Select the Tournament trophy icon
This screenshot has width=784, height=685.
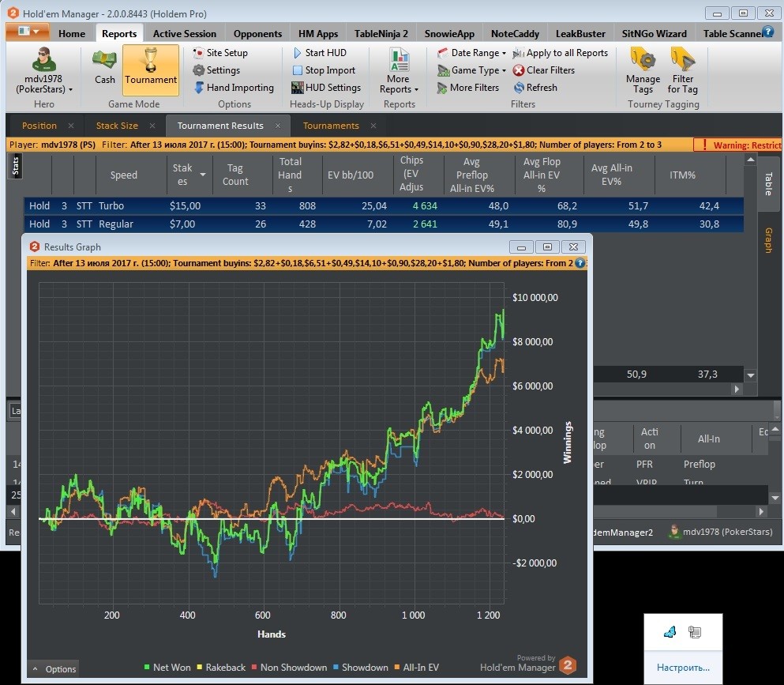click(151, 60)
